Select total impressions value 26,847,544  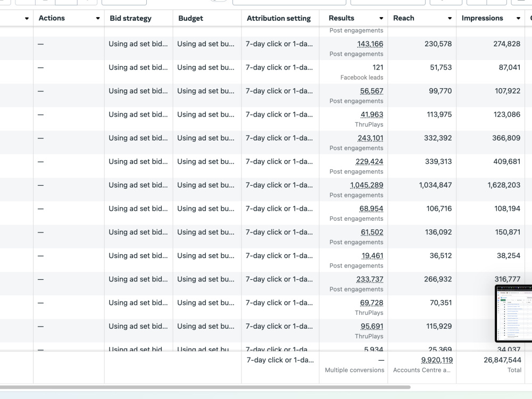(x=503, y=360)
